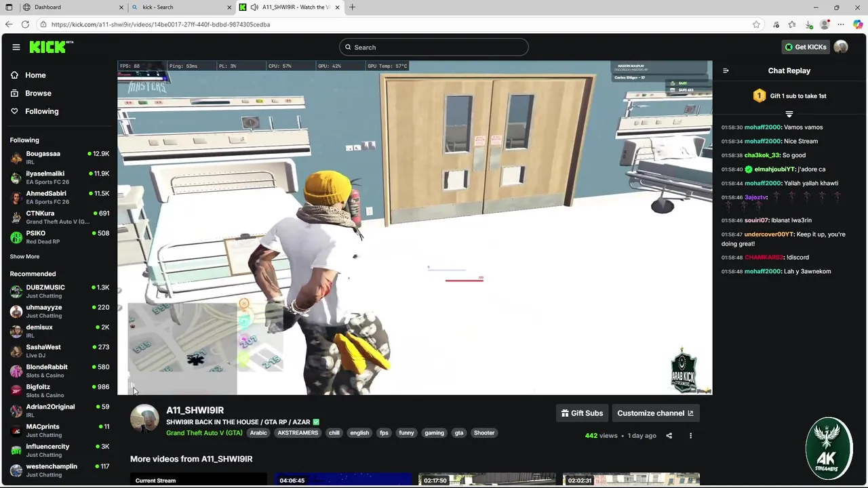Select the Shooter tag
The image size is (868, 488).
pyautogui.click(x=484, y=433)
